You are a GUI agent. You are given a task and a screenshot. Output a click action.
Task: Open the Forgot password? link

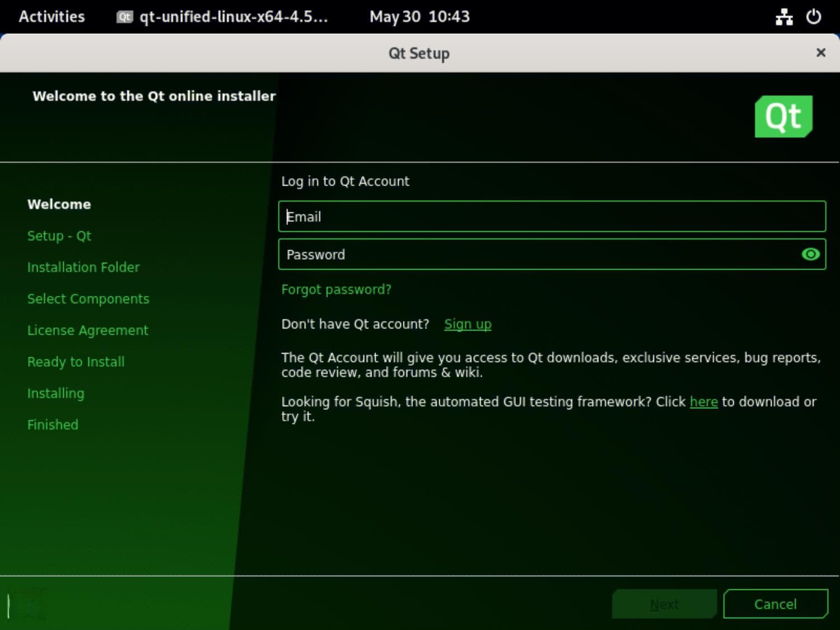[336, 290]
